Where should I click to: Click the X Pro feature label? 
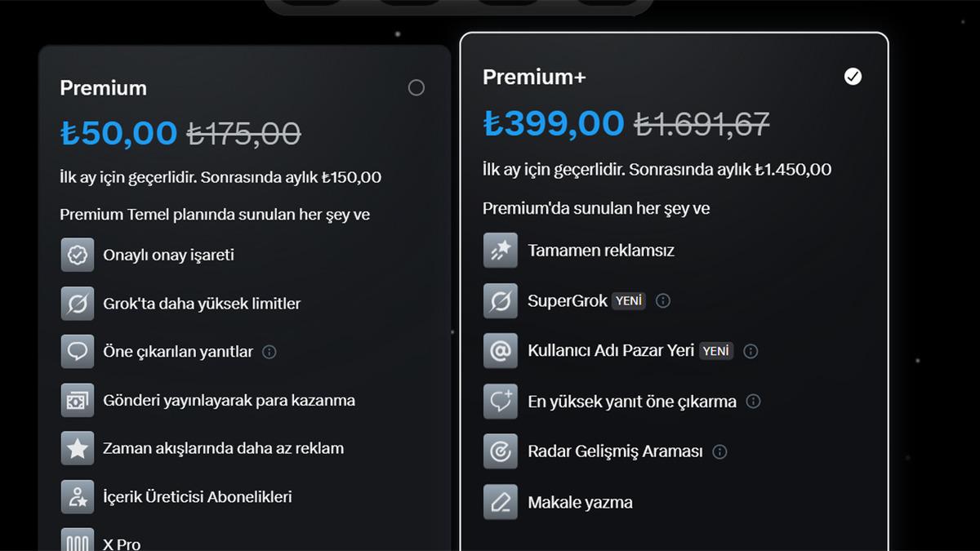point(122,544)
